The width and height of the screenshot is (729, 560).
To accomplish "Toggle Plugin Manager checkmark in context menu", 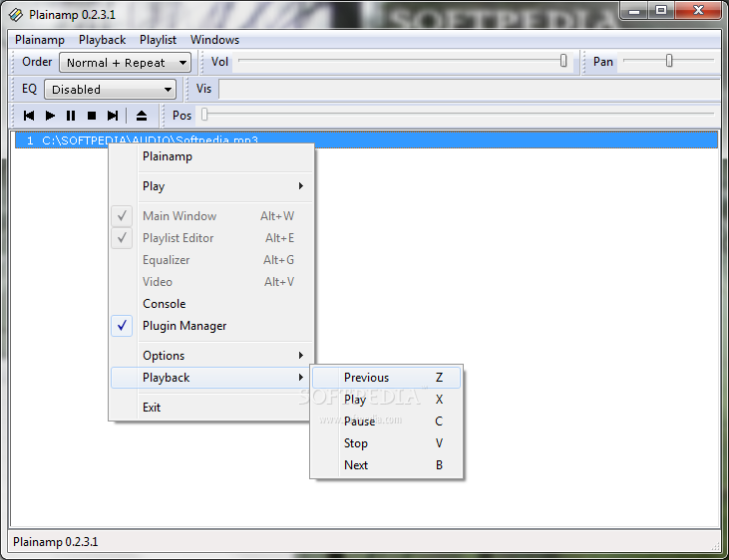I will pyautogui.click(x=122, y=326).
